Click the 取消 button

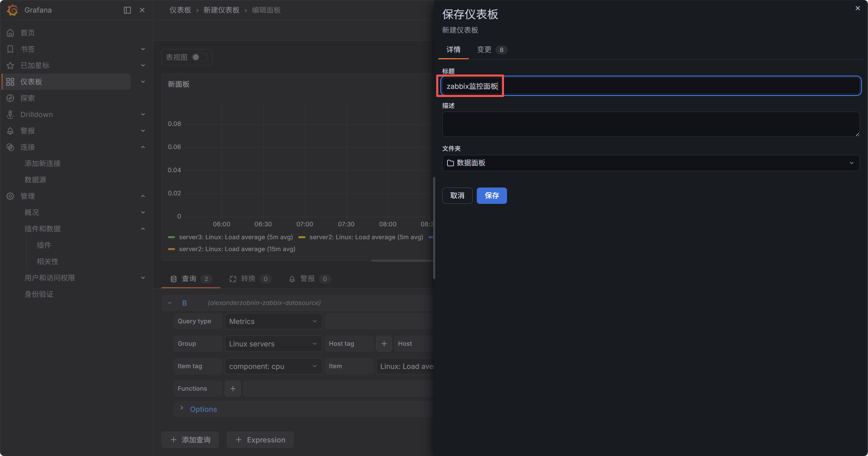(x=457, y=196)
